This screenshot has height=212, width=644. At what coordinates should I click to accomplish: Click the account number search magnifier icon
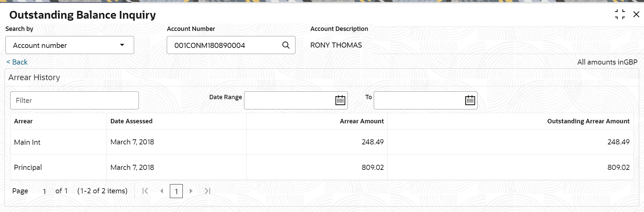286,45
